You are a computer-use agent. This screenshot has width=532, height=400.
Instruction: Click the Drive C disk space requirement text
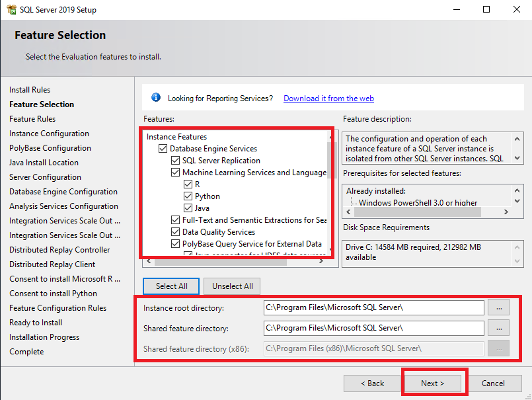pyautogui.click(x=413, y=252)
